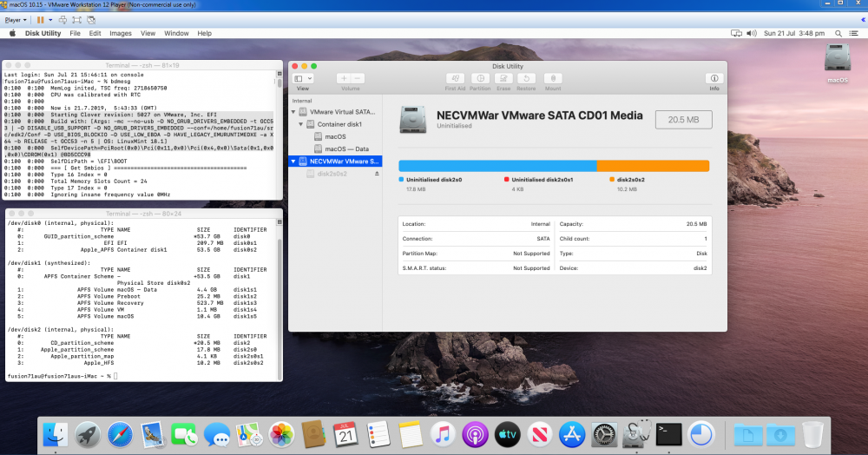Open Photos from the dock
Image resolution: width=868 pixels, height=455 pixels.
(281, 435)
